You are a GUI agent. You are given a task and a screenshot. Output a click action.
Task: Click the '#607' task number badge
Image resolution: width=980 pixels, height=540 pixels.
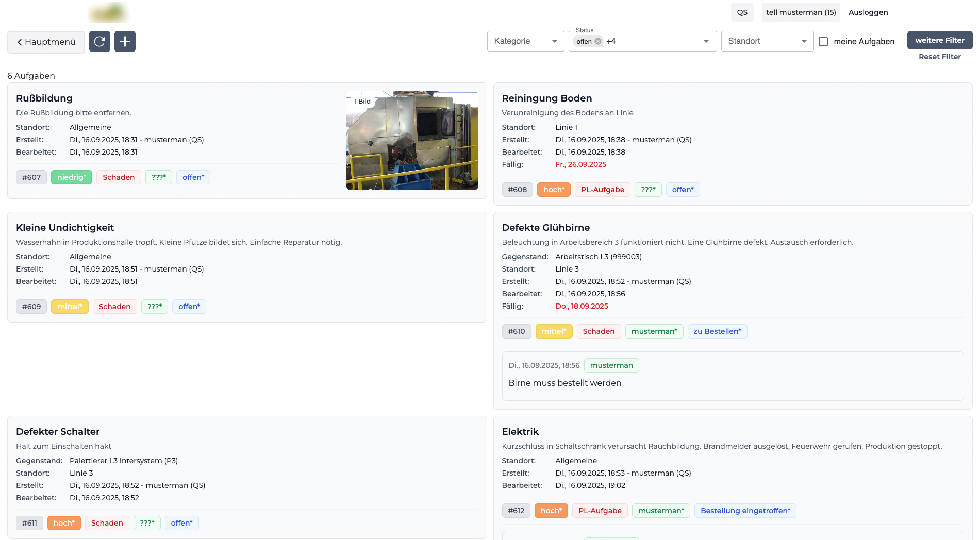[31, 177]
